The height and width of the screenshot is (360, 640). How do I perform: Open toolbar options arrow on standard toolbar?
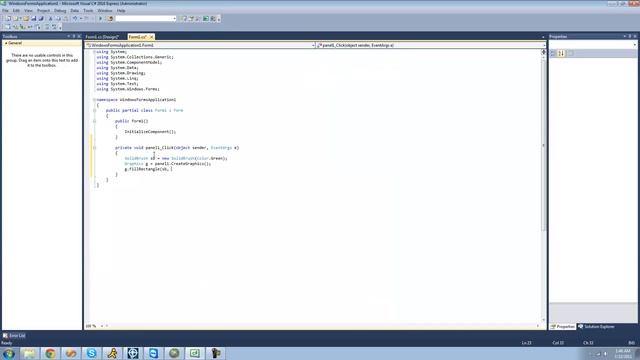(219, 19)
